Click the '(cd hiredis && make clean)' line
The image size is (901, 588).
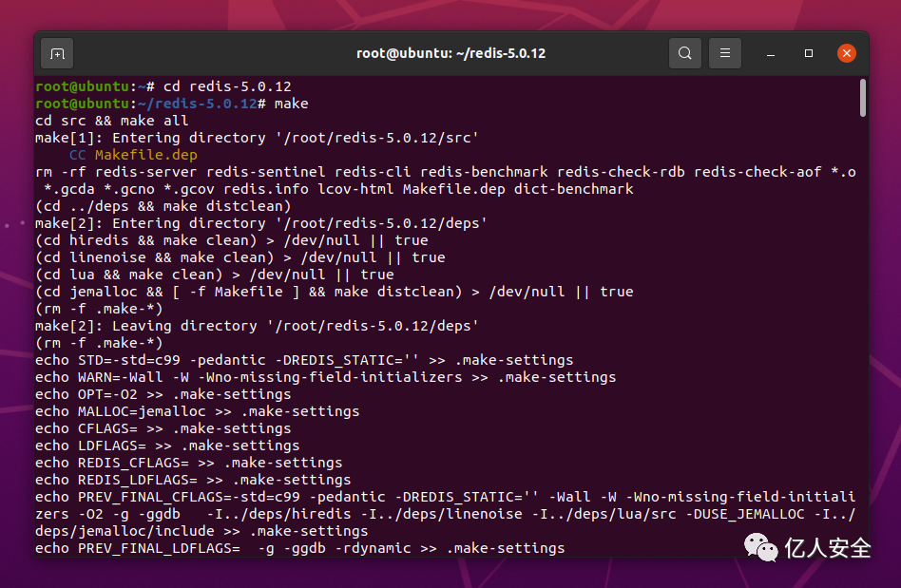pyautogui.click(x=232, y=240)
